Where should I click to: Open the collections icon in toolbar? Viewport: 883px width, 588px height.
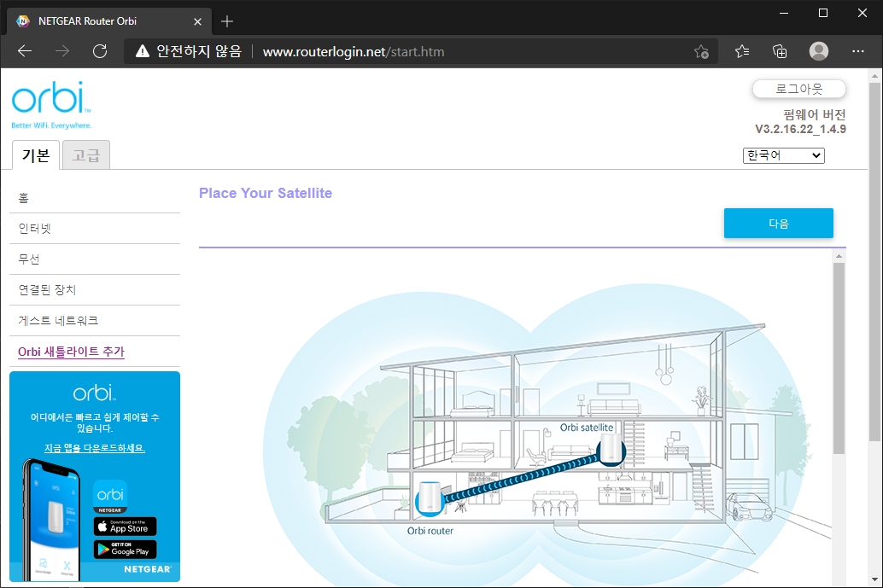click(x=780, y=52)
